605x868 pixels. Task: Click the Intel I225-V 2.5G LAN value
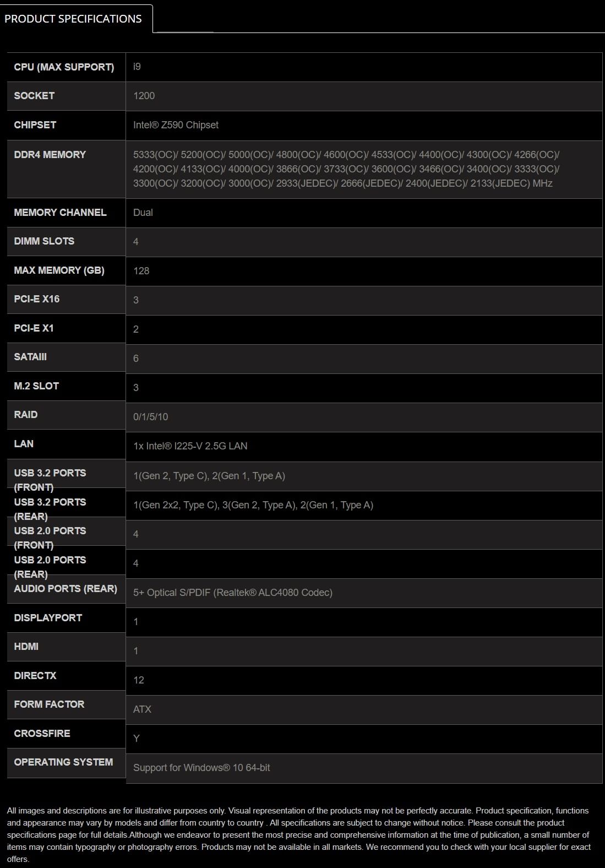[190, 446]
